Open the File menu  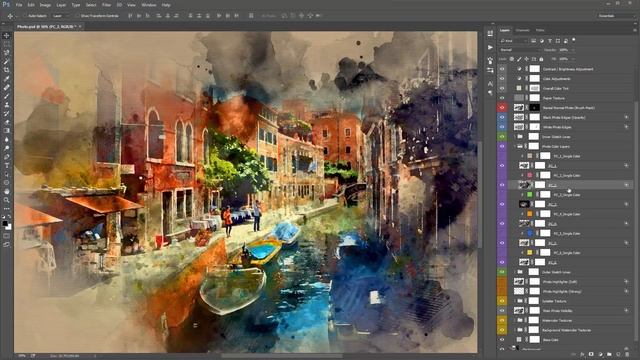click(19, 5)
